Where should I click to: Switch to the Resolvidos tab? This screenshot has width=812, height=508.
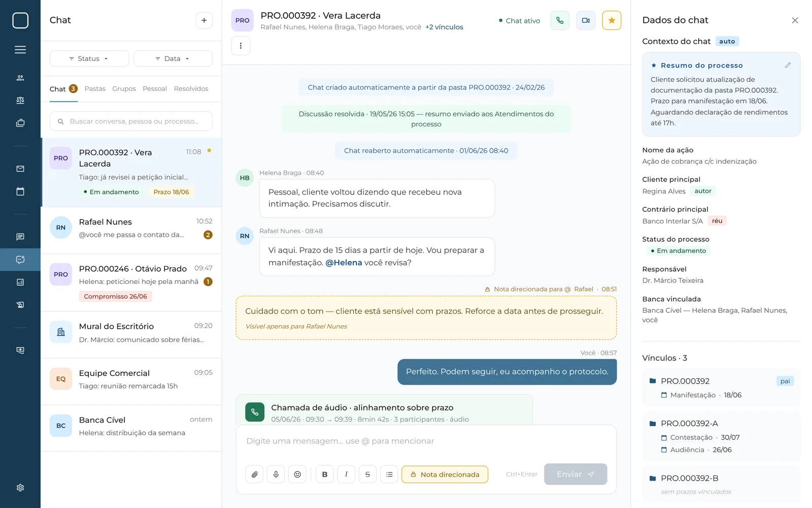191,89
